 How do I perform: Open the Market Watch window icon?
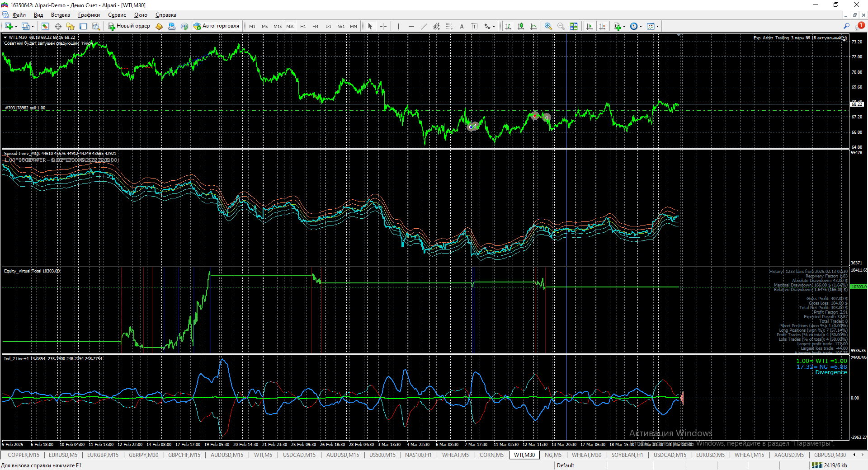coord(45,26)
